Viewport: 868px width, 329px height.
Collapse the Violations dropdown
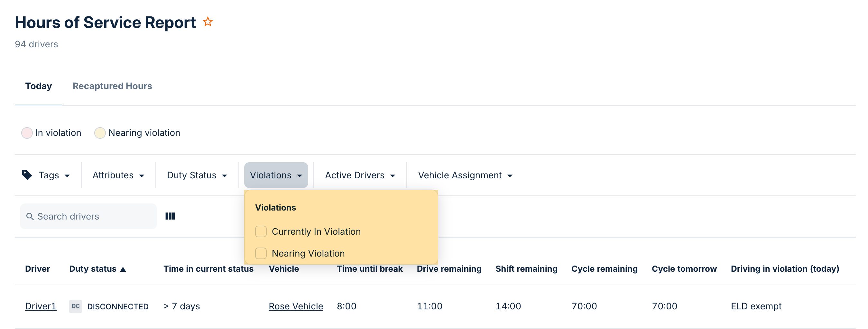click(276, 175)
